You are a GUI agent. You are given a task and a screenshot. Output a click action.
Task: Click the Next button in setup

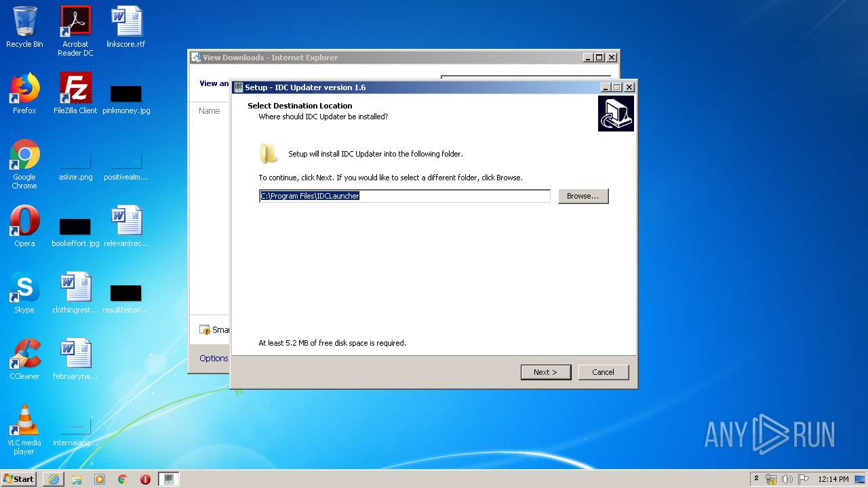[x=546, y=372]
